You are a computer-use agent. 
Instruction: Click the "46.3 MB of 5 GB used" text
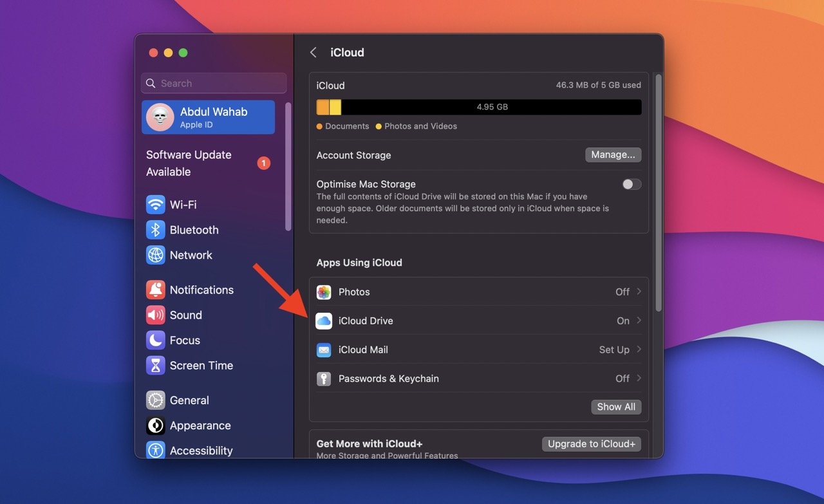tap(599, 85)
